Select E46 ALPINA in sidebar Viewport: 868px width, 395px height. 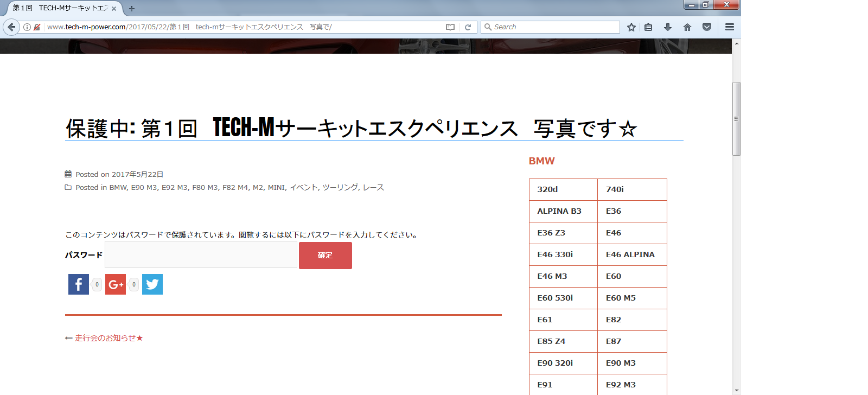(x=630, y=254)
